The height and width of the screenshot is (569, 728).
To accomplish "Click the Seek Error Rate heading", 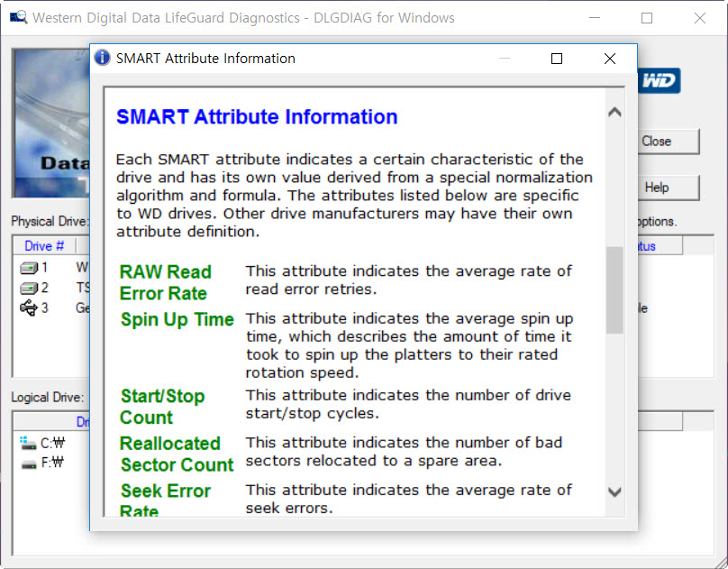I will tap(165, 500).
